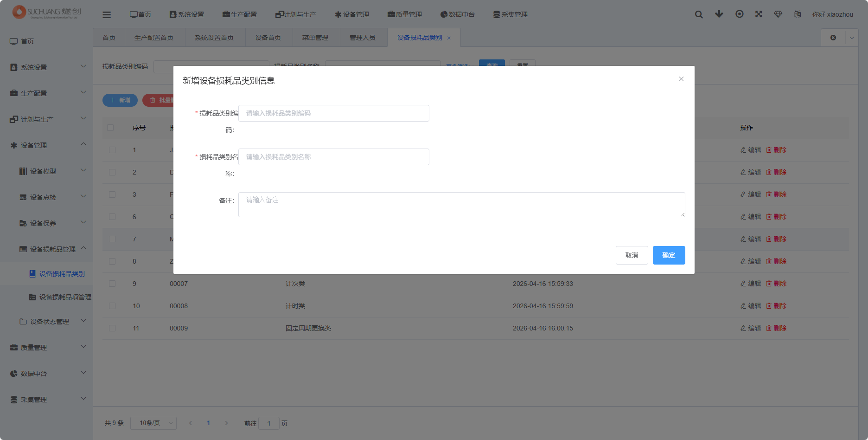Check the row 2 checkbox
This screenshot has height=440, width=868.
(112, 172)
